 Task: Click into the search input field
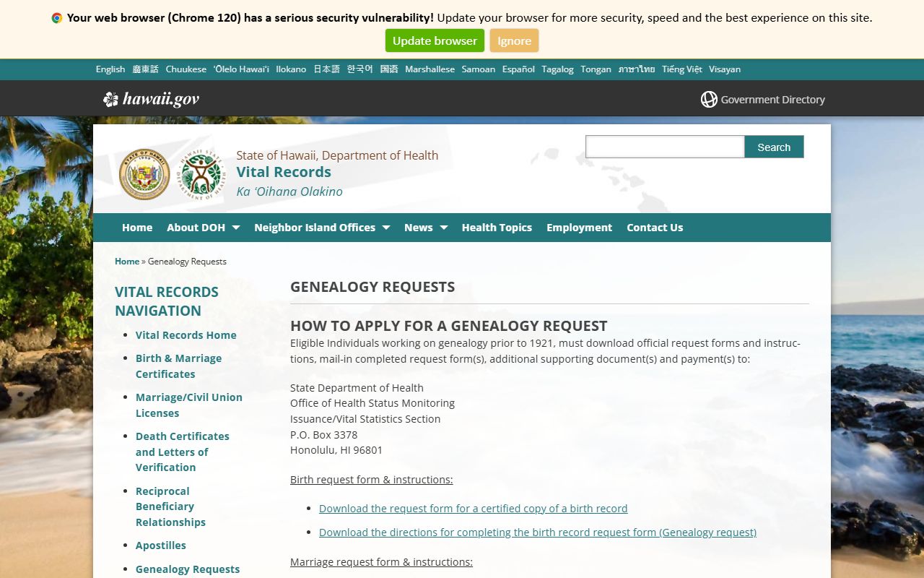[665, 147]
